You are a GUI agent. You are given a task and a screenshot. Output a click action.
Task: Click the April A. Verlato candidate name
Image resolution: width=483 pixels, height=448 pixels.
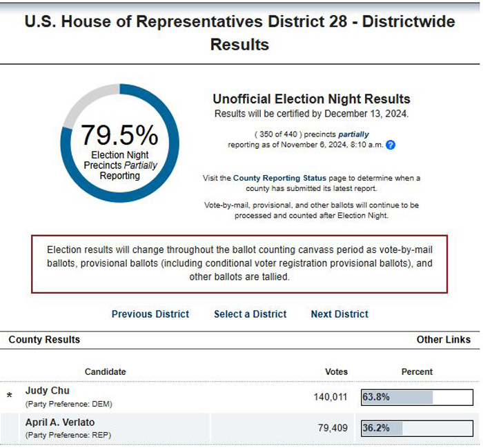coord(60,422)
